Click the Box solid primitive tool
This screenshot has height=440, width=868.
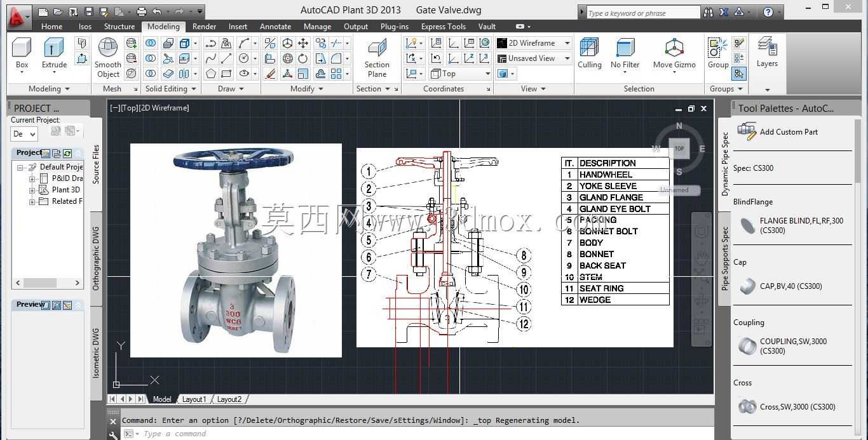point(22,53)
